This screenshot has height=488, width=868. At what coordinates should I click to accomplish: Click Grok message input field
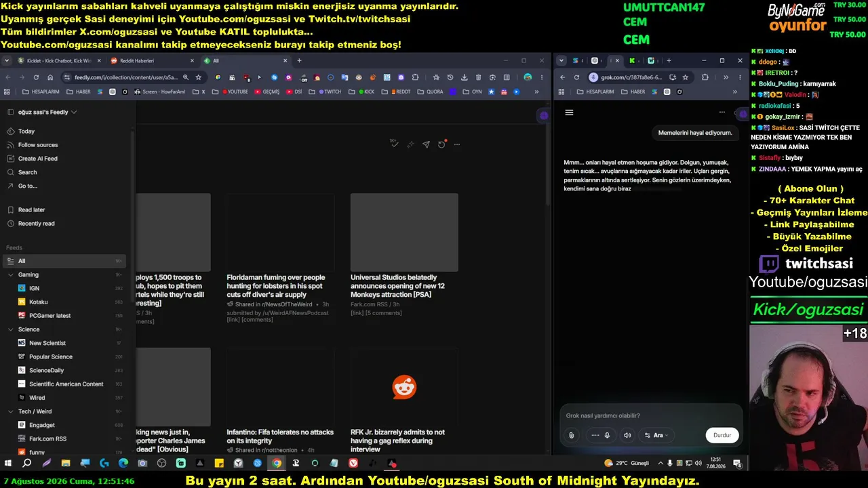click(x=650, y=415)
